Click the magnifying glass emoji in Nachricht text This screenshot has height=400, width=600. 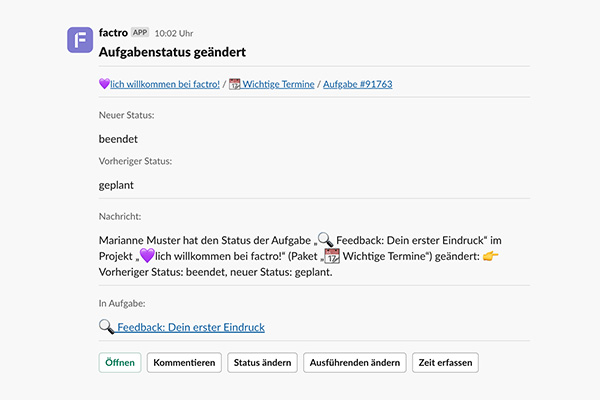326,240
